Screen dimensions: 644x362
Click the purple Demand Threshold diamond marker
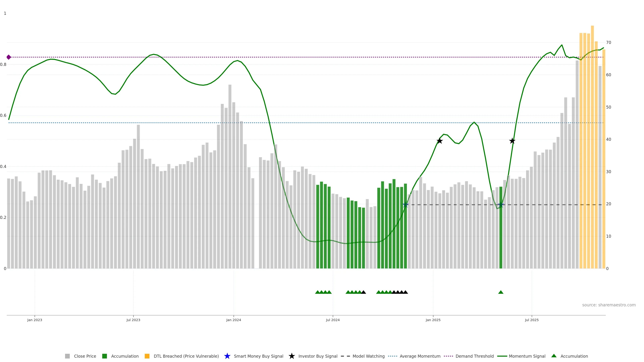9,57
